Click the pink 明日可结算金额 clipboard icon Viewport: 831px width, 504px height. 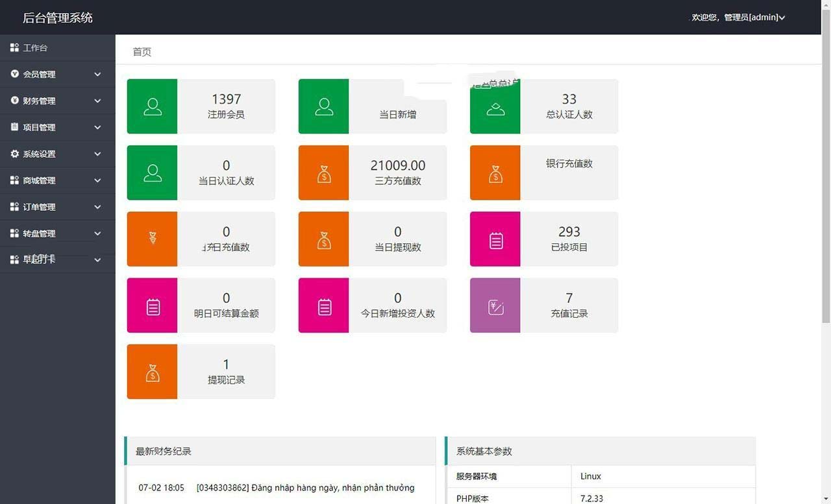(x=152, y=306)
